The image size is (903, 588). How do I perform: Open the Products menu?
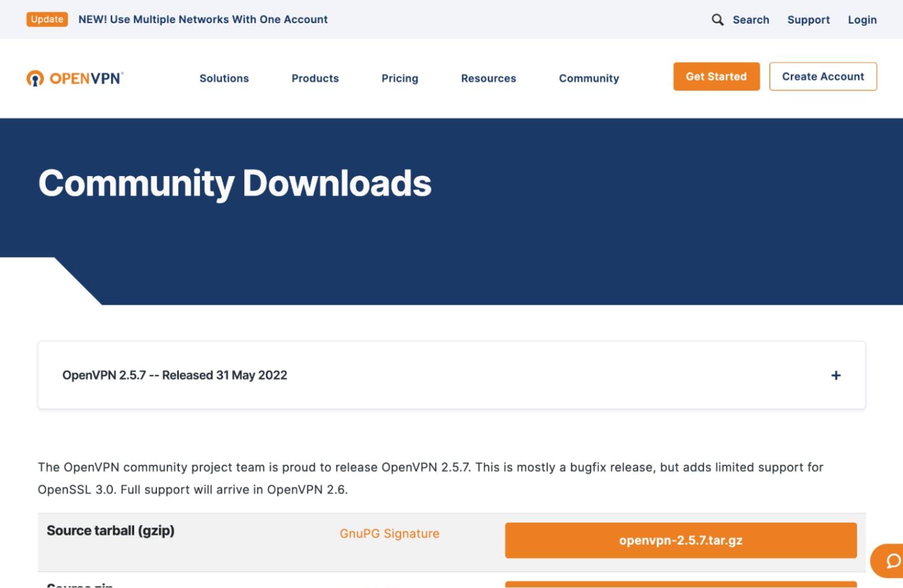point(315,78)
